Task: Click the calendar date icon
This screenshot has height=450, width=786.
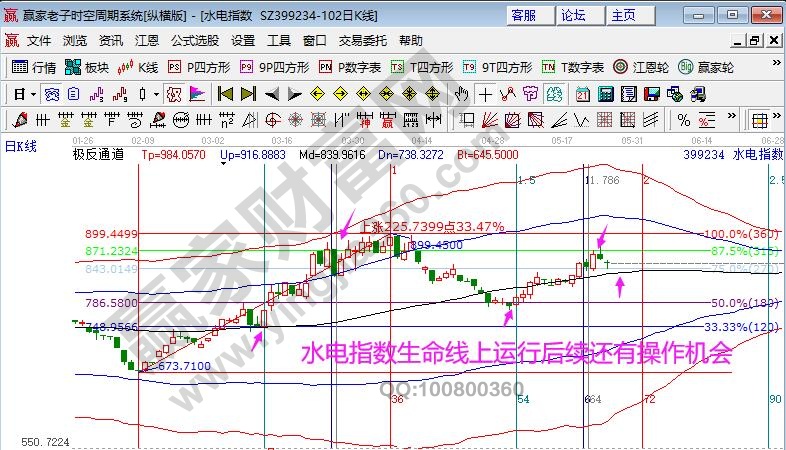Action: (582, 94)
